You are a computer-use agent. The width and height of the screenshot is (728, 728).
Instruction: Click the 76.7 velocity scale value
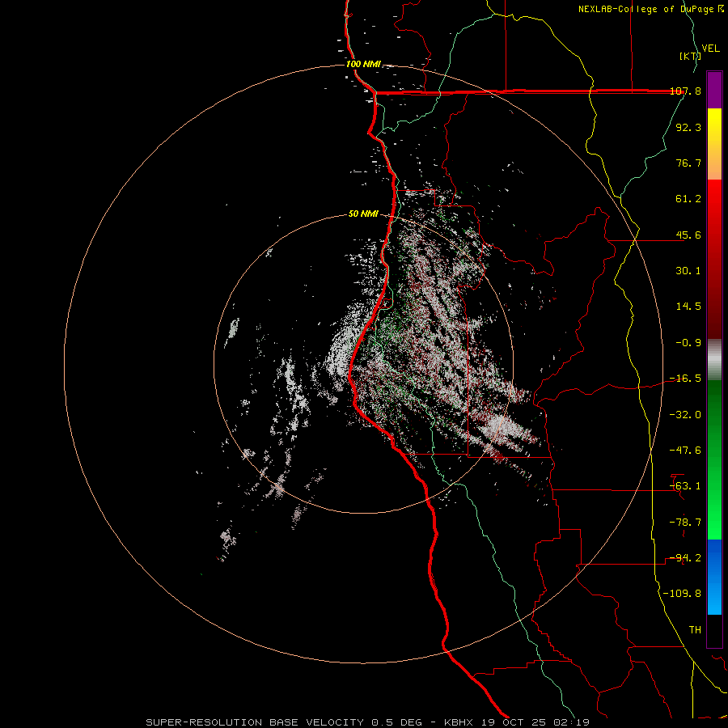pos(688,163)
